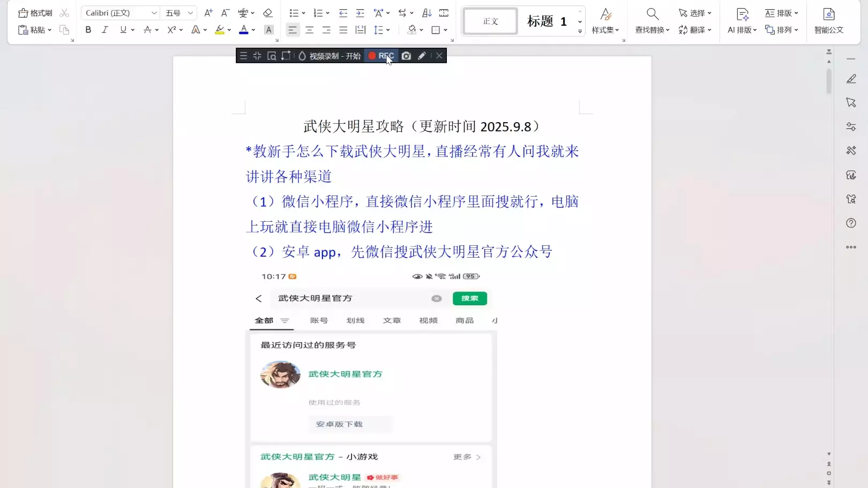868x488 pixels.
Task: Toggle italic formatting
Action: coord(105,30)
